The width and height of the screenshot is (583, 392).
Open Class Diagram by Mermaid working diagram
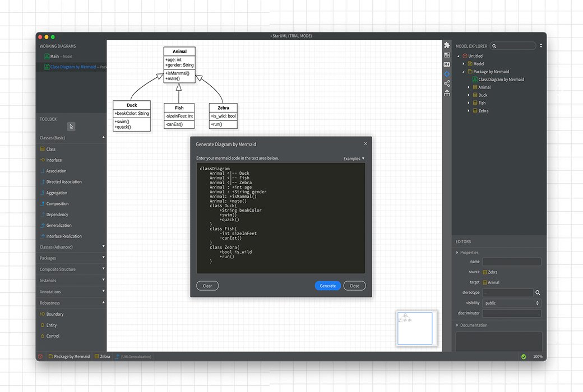pos(72,67)
